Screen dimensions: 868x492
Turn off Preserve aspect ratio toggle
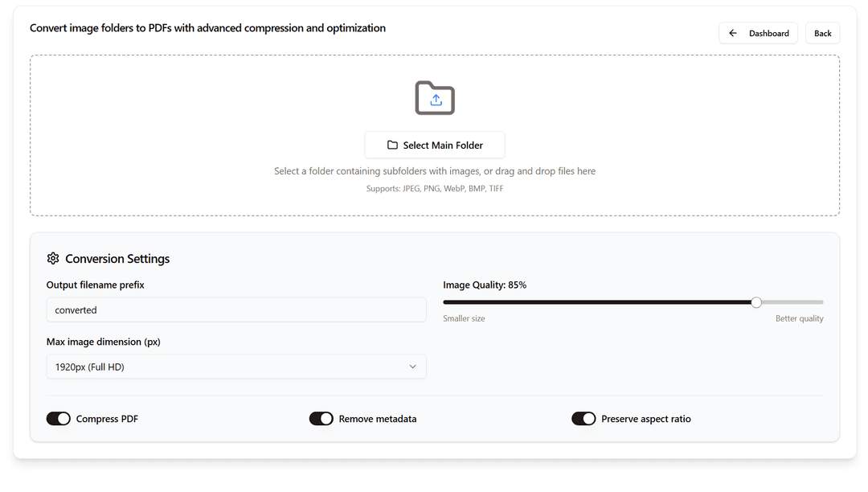click(583, 419)
